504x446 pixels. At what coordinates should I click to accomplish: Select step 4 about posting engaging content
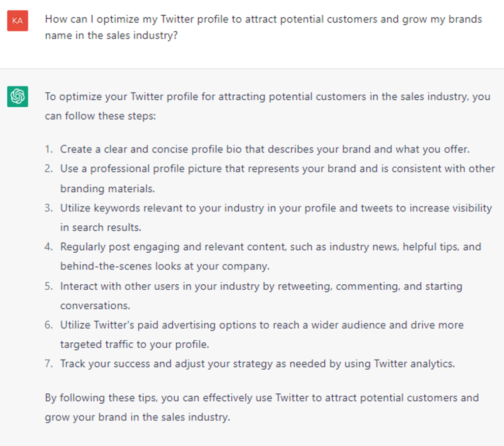pyautogui.click(x=270, y=256)
